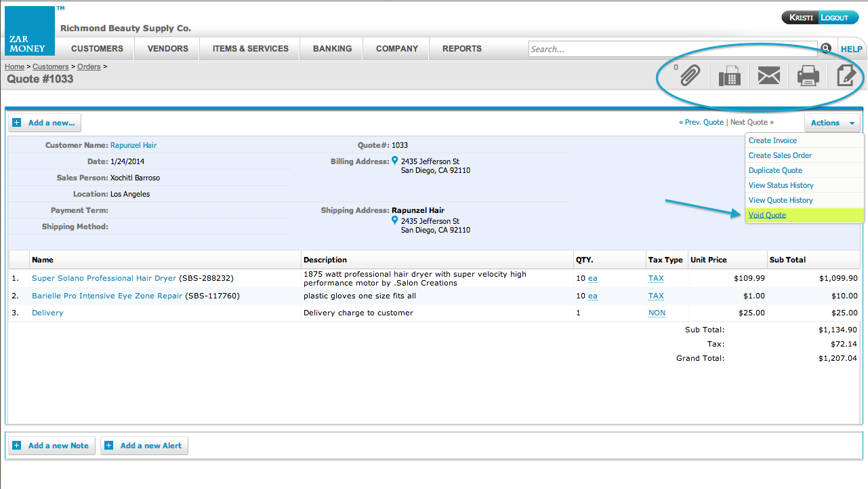Viewport: 868px width, 489px height.
Task: Open the 'Add a new...' dropdown button
Action: pyautogui.click(x=45, y=123)
